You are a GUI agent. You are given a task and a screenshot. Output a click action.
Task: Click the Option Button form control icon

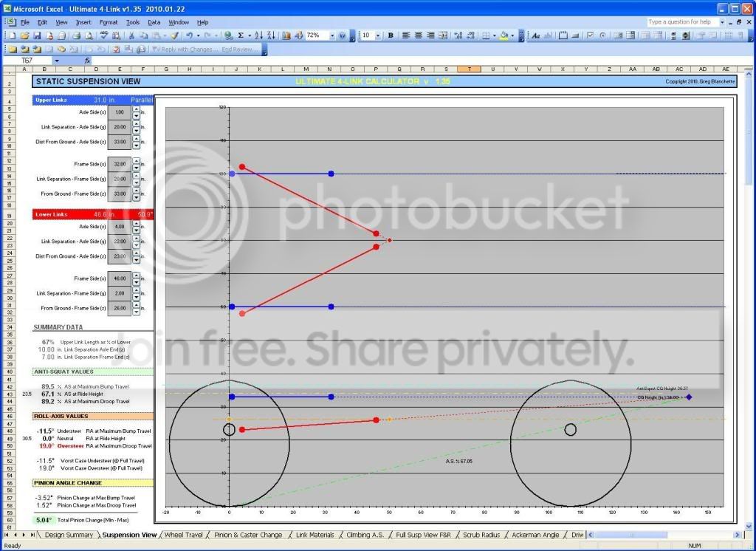[x=602, y=35]
